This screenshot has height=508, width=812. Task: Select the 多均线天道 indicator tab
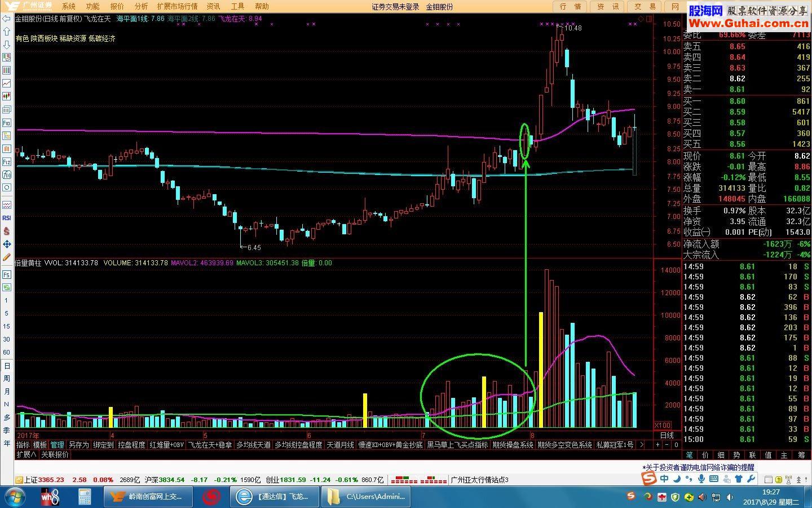[x=253, y=445]
